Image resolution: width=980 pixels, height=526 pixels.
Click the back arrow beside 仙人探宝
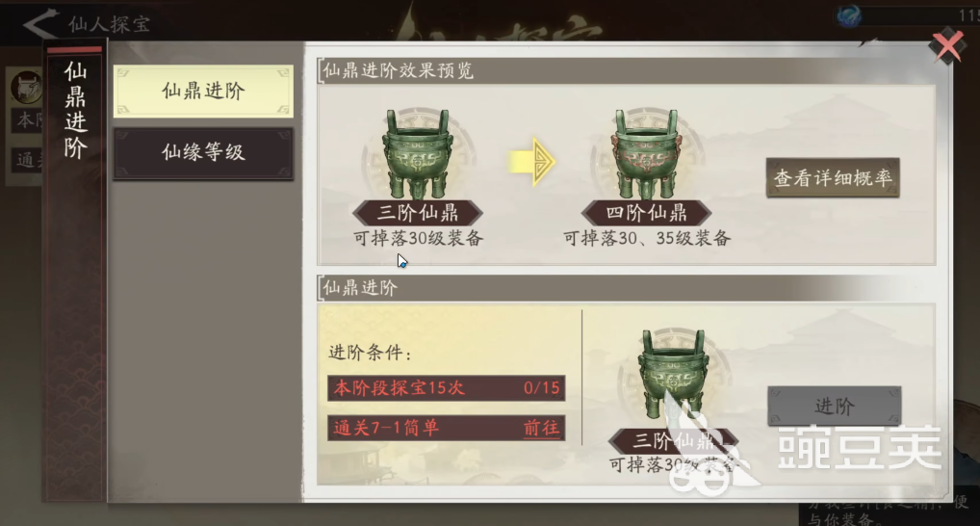tap(40, 24)
